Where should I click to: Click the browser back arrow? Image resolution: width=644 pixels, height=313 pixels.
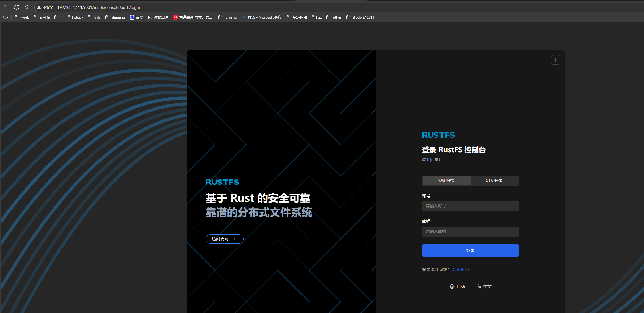(6, 7)
